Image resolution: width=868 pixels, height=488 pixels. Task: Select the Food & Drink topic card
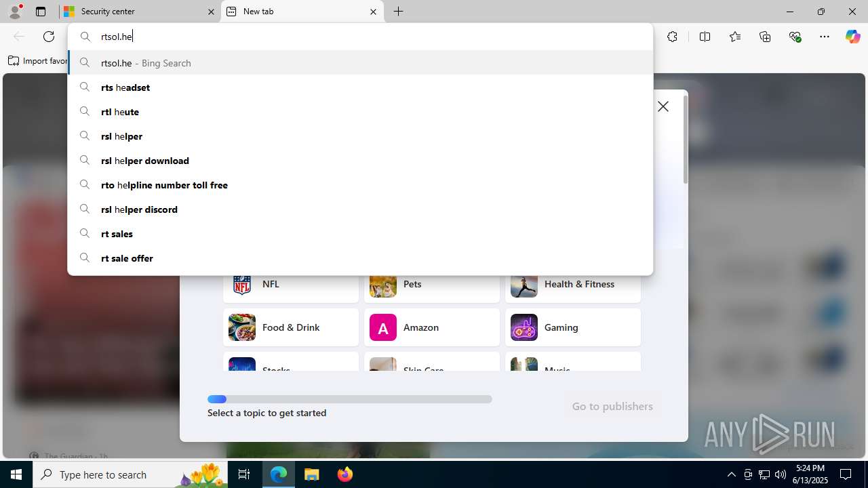click(x=291, y=327)
